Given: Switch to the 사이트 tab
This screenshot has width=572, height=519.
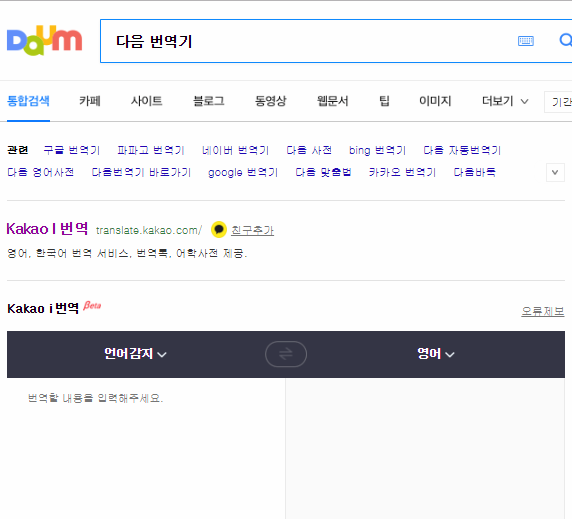Looking at the screenshot, I should click(146, 101).
